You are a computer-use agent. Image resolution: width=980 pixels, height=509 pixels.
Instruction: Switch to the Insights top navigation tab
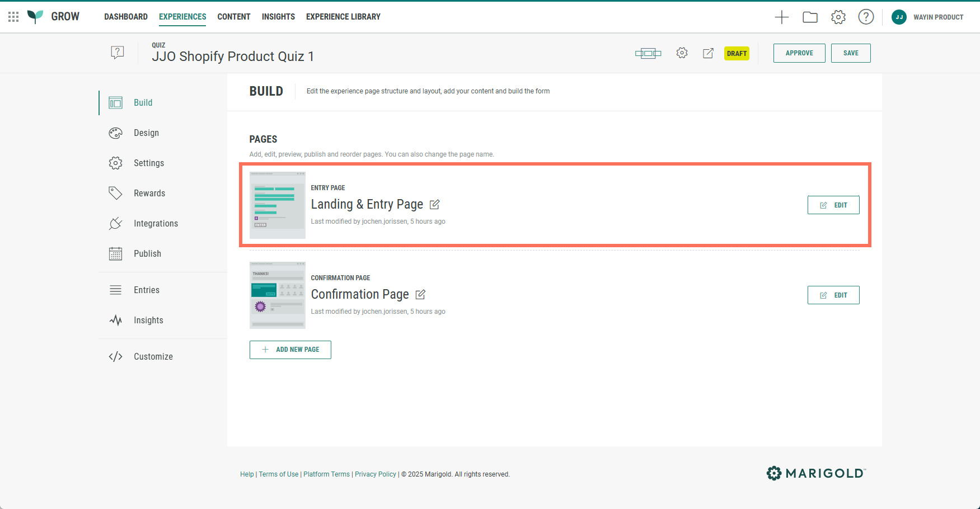tap(278, 17)
